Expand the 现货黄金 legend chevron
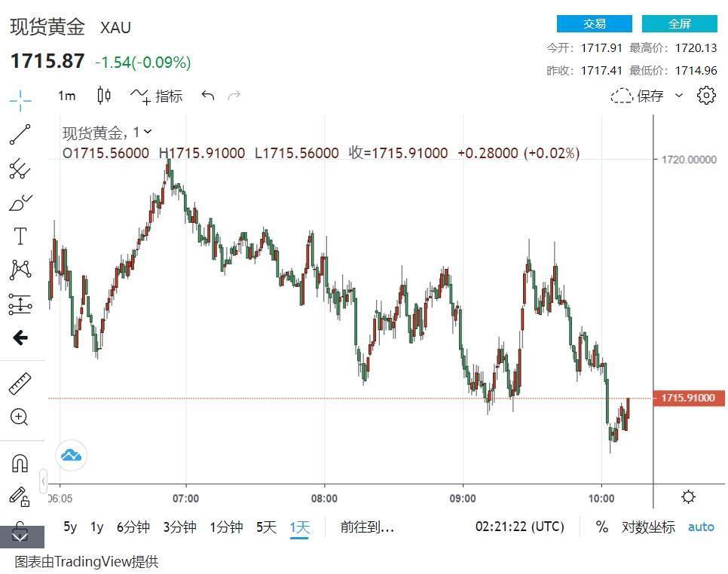Viewport: 728px width, 574px height. (x=148, y=132)
